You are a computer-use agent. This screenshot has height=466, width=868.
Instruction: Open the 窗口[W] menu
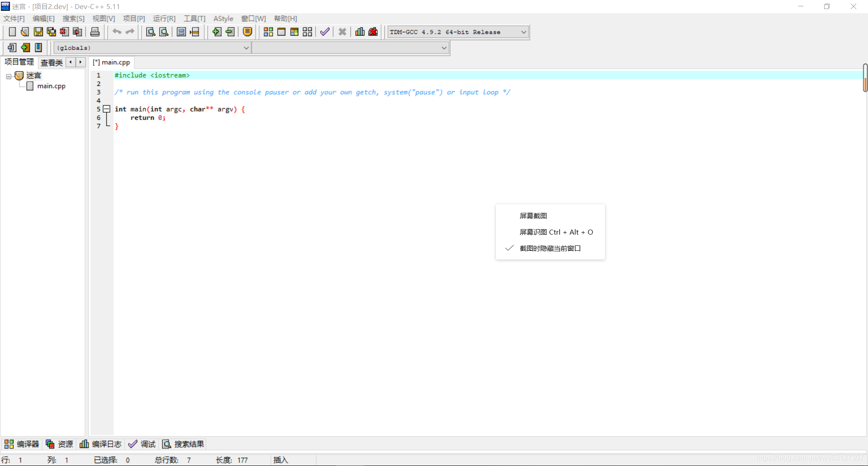253,19
